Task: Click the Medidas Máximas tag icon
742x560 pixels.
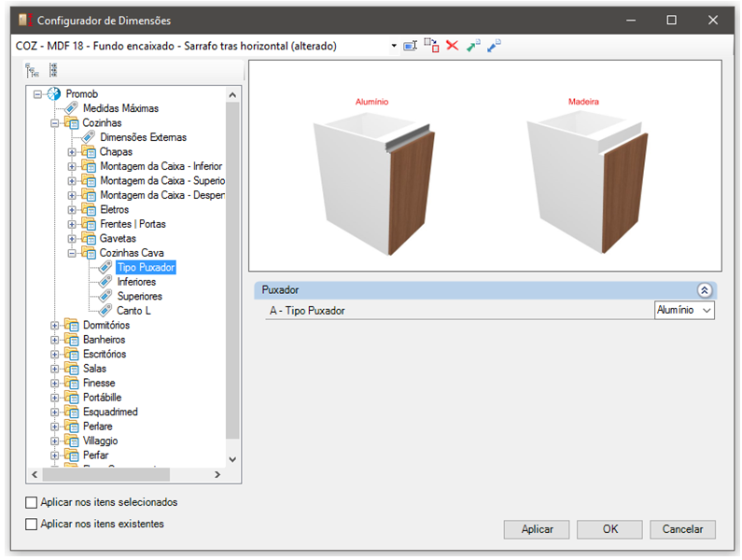Action: (72, 108)
